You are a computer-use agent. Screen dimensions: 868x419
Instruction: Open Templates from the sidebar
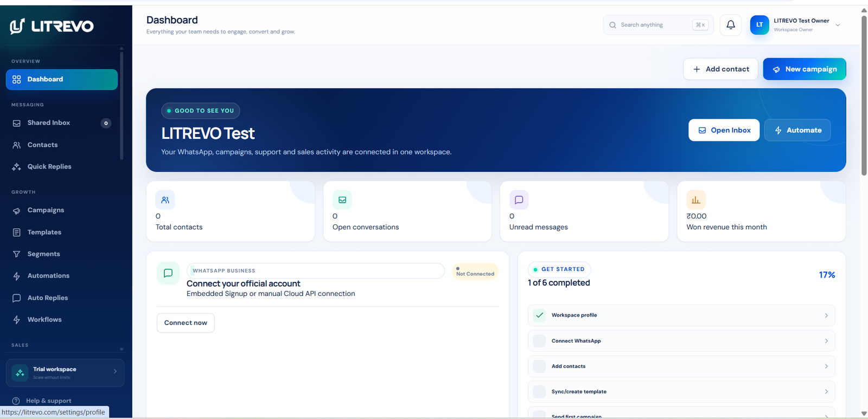[62, 232]
